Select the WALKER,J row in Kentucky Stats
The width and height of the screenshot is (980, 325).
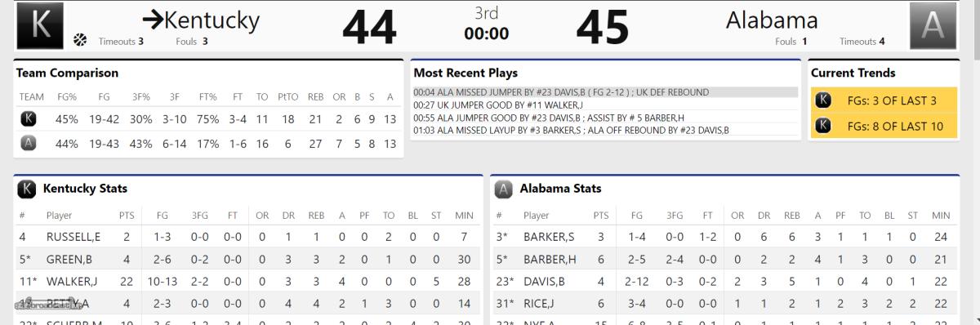[x=247, y=281]
